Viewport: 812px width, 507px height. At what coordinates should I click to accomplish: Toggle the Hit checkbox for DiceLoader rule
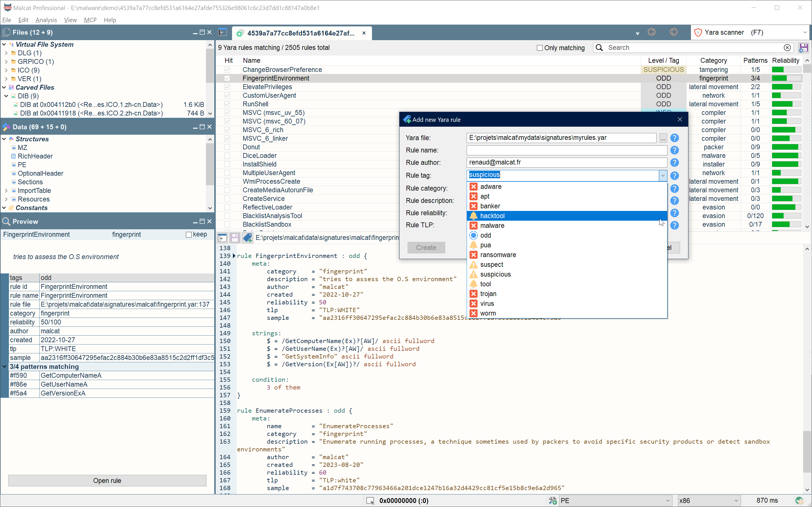[227, 156]
